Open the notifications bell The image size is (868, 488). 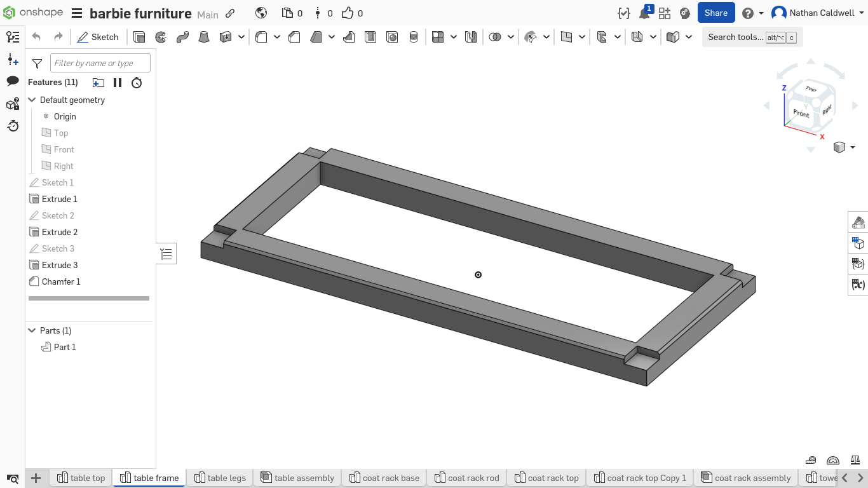click(645, 13)
